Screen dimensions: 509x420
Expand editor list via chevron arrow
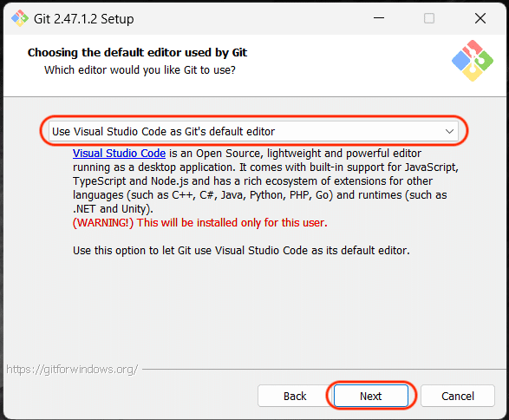[x=449, y=131]
